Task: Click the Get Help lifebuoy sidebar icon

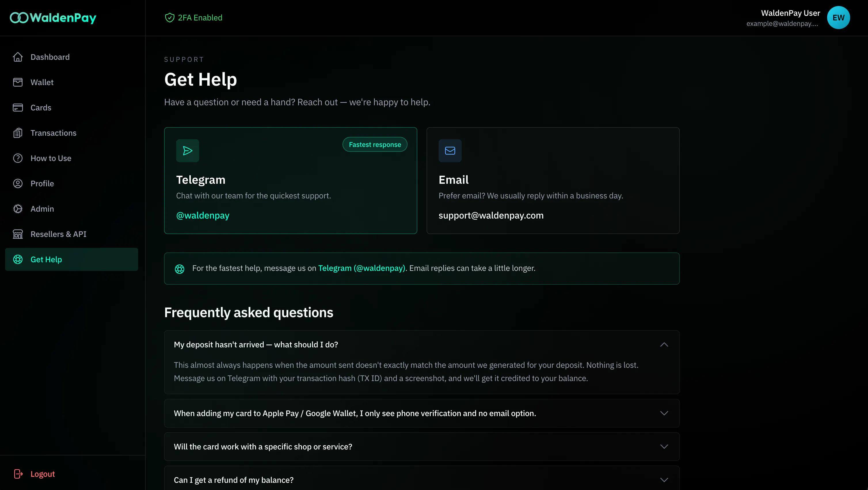Action: pyautogui.click(x=18, y=259)
